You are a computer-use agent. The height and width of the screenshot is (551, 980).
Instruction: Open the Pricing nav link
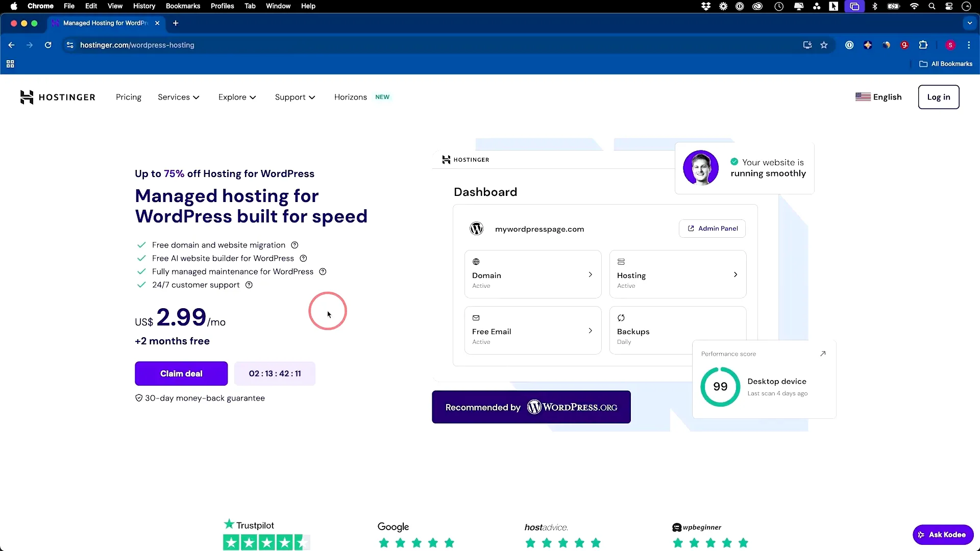point(129,97)
